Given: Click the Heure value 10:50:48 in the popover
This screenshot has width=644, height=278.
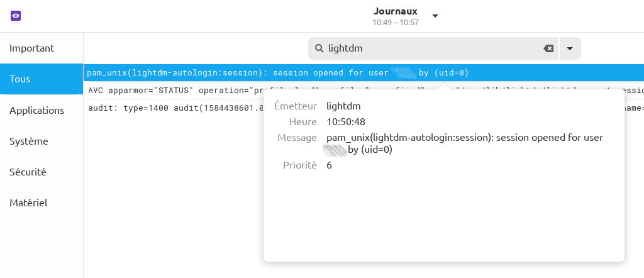Looking at the screenshot, I should (x=346, y=121).
